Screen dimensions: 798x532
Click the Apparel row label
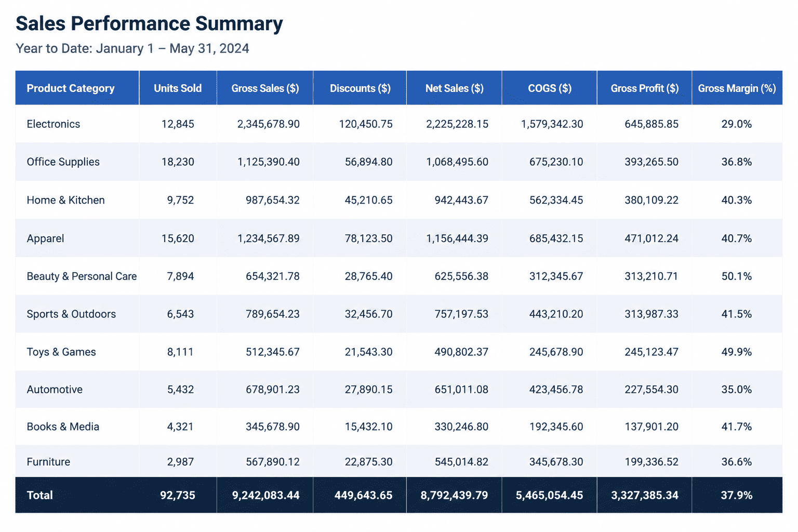[x=46, y=238]
